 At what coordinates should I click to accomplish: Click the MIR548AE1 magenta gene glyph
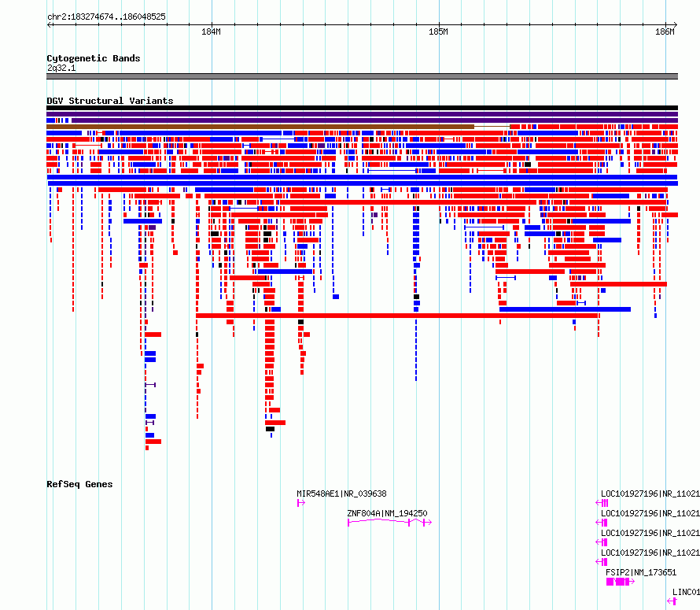tap(301, 503)
